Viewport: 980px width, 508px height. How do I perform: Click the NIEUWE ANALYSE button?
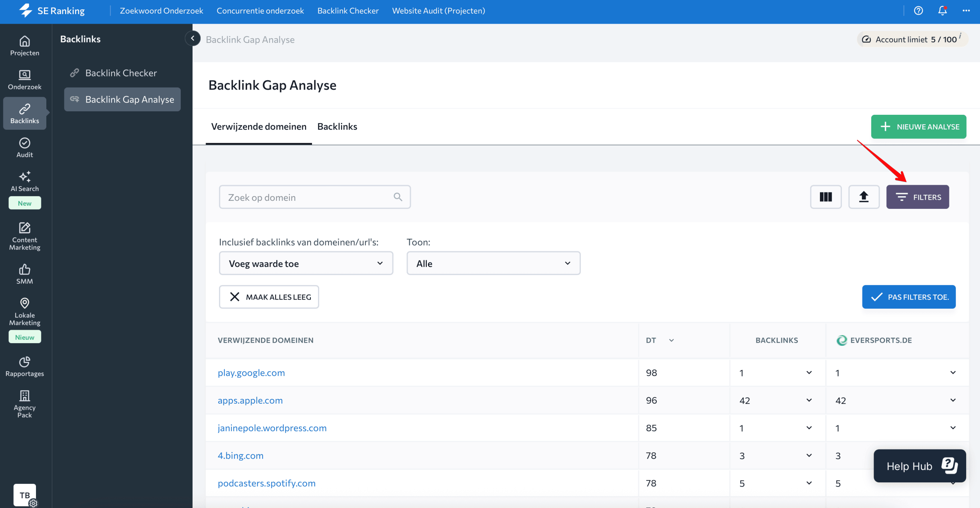tap(919, 127)
